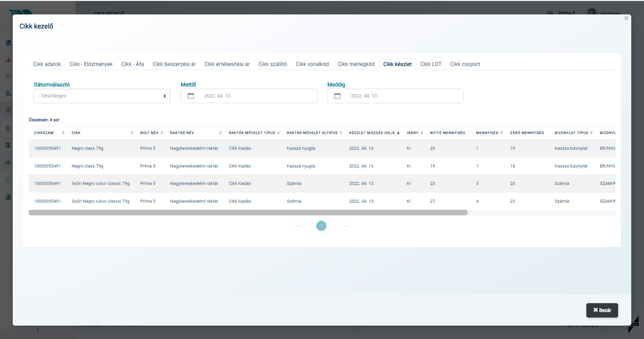The height and width of the screenshot is (339, 644).
Task: Open the Dátumválasztó dropdown
Action: click(x=102, y=96)
